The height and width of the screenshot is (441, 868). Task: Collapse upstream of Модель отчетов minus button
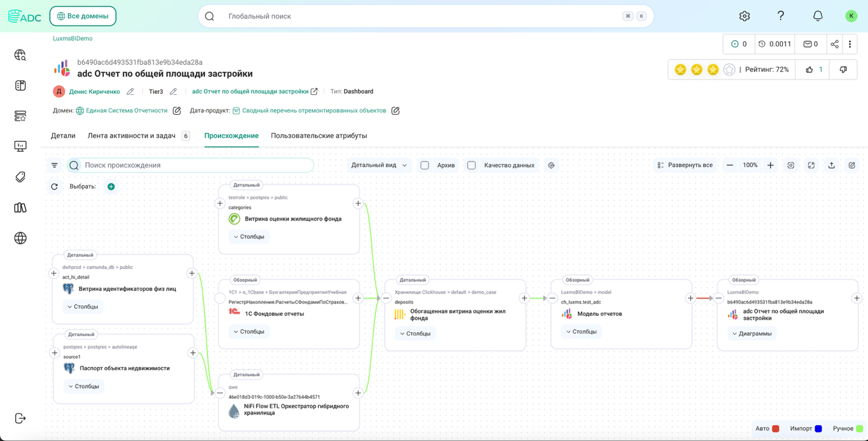(552, 298)
